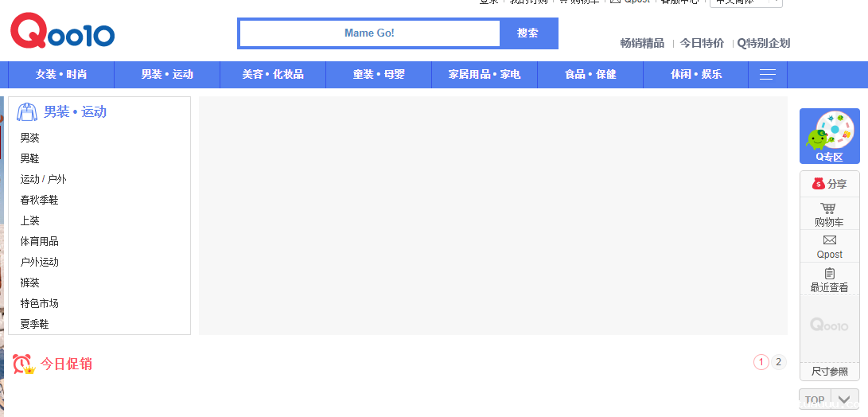Click the 今日促销 alarm clock icon
Screen dimensions: 868x417
point(23,364)
